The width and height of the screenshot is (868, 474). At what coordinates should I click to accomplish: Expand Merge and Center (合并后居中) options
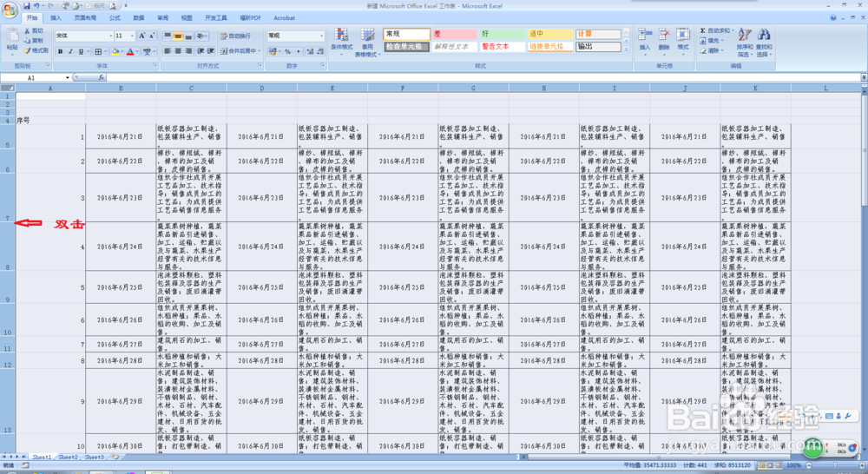(x=259, y=51)
